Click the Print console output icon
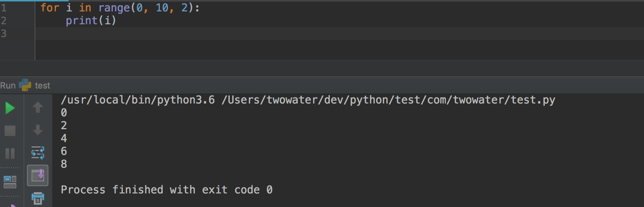 [38, 198]
